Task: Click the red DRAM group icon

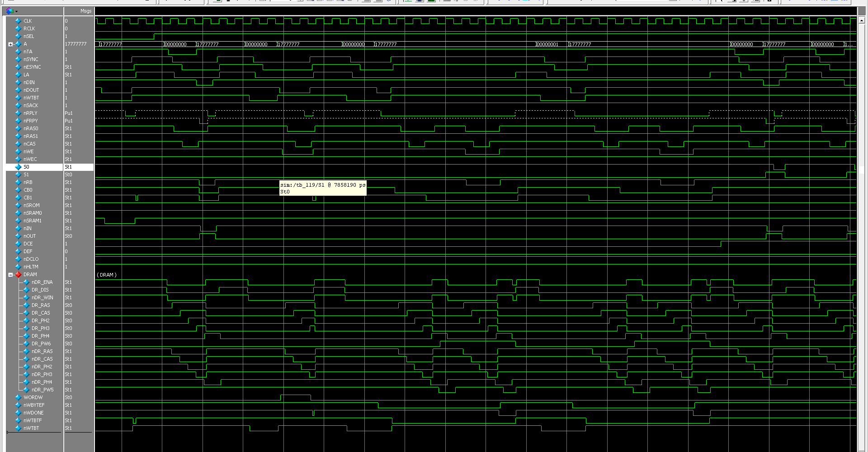Action: pyautogui.click(x=18, y=275)
